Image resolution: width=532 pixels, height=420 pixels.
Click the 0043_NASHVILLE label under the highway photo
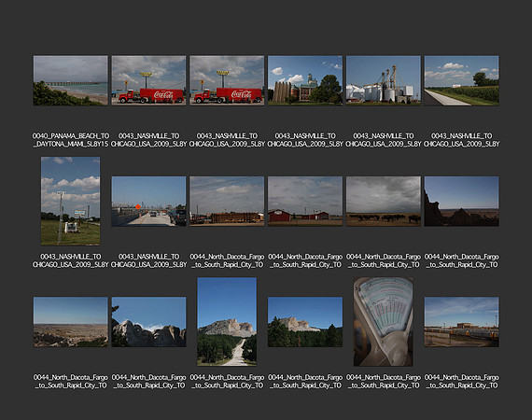point(148,260)
